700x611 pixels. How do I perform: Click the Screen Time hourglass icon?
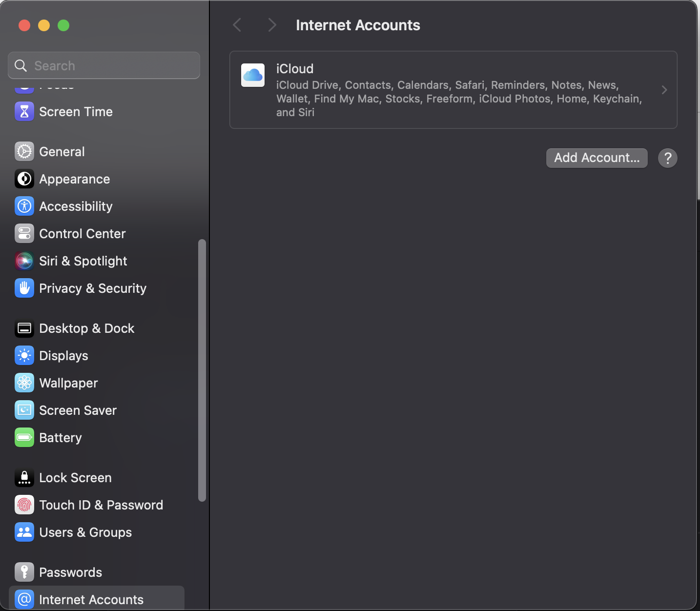pos(24,112)
